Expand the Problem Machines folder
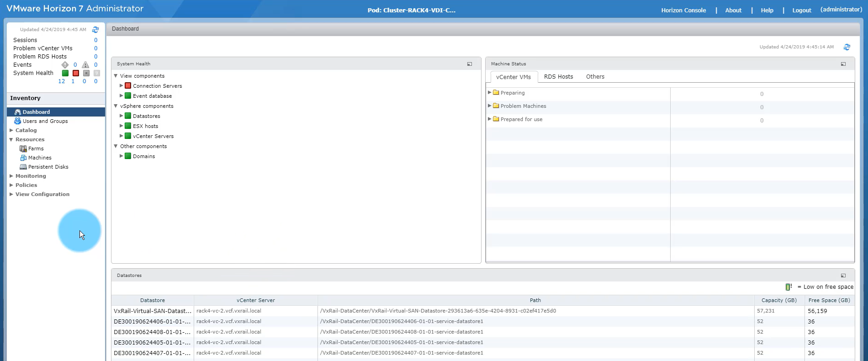Image resolution: width=868 pixels, height=361 pixels. [x=490, y=106]
